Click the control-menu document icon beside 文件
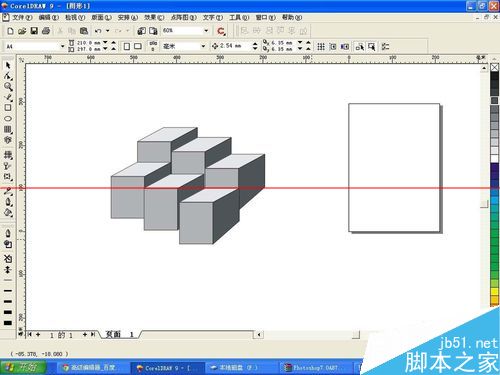Screen dimensions: 500x375 pyautogui.click(x=6, y=17)
